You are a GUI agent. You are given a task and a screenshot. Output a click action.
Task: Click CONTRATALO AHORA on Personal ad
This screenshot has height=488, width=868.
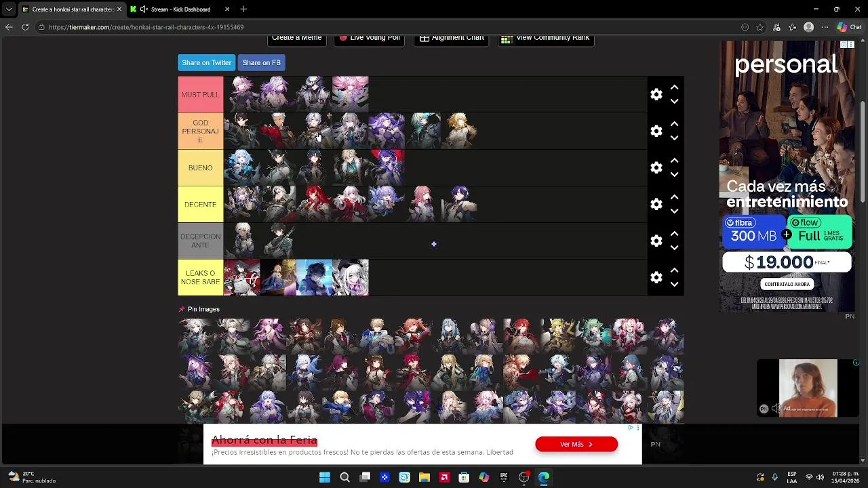coord(787,284)
